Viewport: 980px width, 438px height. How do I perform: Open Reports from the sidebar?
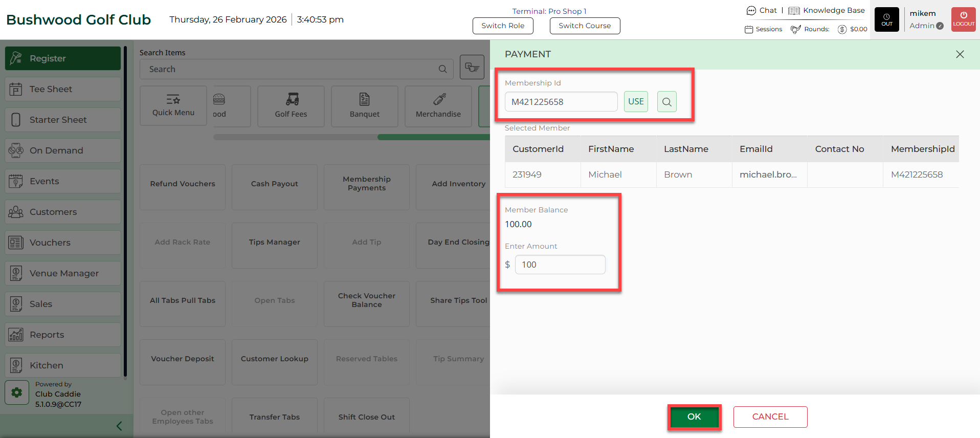[63, 335]
